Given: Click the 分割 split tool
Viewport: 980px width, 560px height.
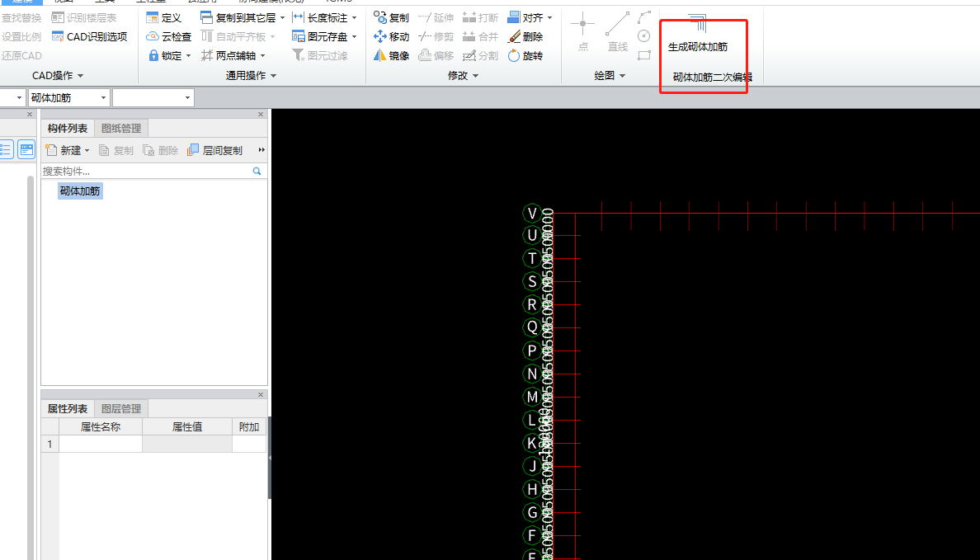Looking at the screenshot, I should [480, 55].
